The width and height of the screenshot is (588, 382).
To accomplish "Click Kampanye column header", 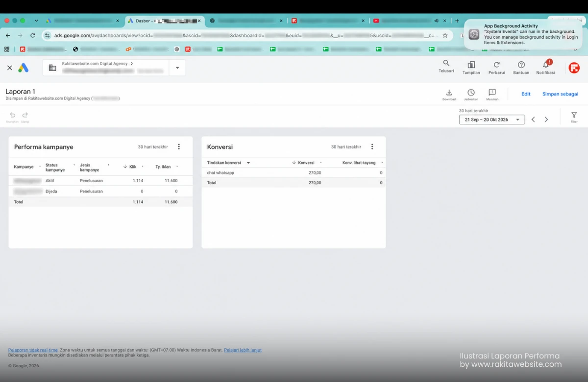I will tap(24, 167).
